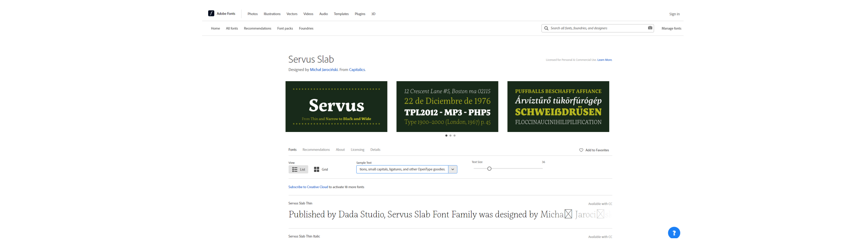Open visual search camera icon
868x245 pixels.
pos(650,28)
